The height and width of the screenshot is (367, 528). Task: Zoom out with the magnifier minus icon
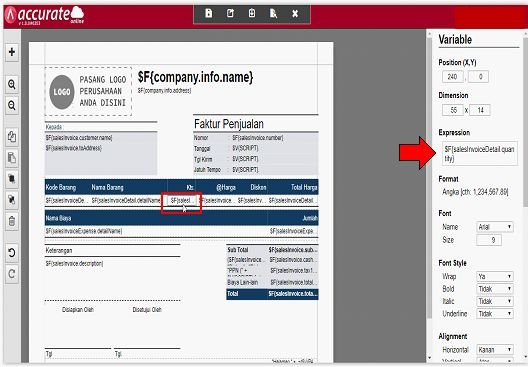[12, 105]
